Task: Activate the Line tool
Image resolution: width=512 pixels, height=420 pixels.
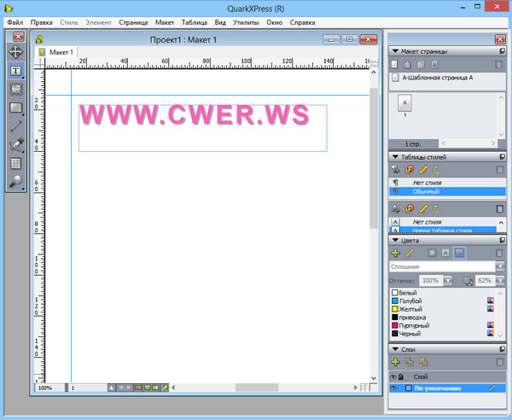Action: pos(15,126)
